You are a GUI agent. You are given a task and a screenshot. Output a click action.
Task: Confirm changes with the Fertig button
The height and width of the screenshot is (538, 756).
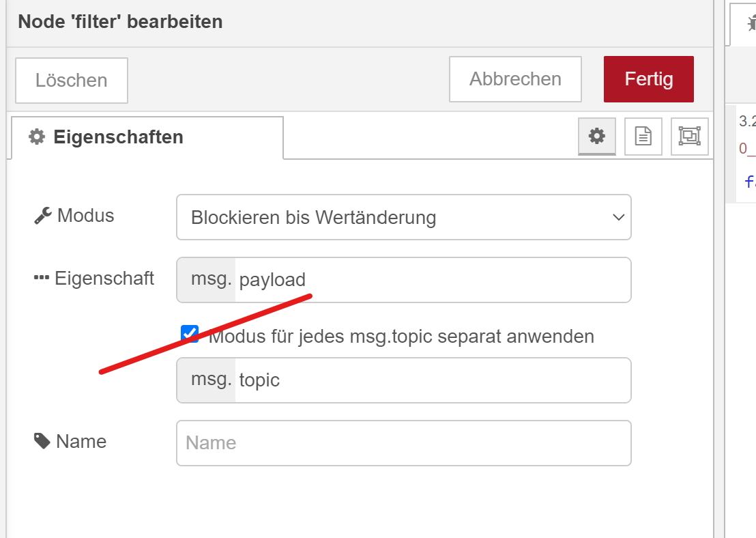[x=648, y=79]
